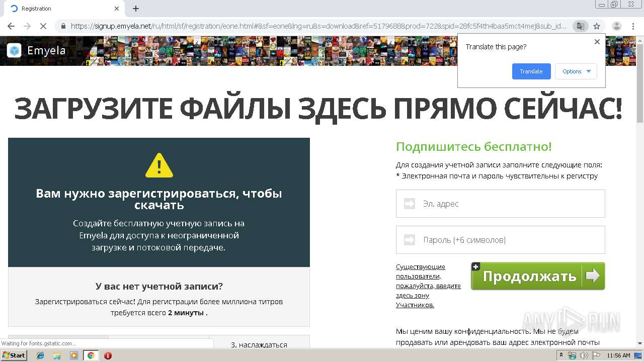Open the media player taskbar icon
This screenshot has width=644, height=362.
[74, 355]
